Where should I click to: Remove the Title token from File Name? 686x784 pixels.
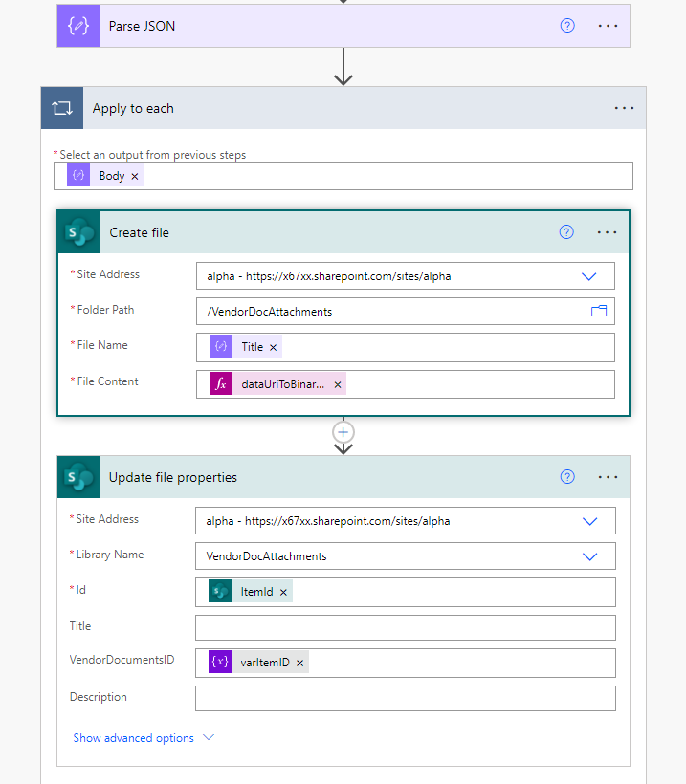pos(273,345)
